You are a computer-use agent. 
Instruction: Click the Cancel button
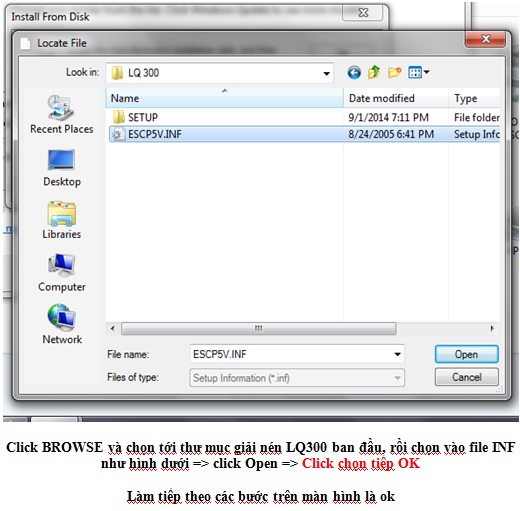coord(466,377)
